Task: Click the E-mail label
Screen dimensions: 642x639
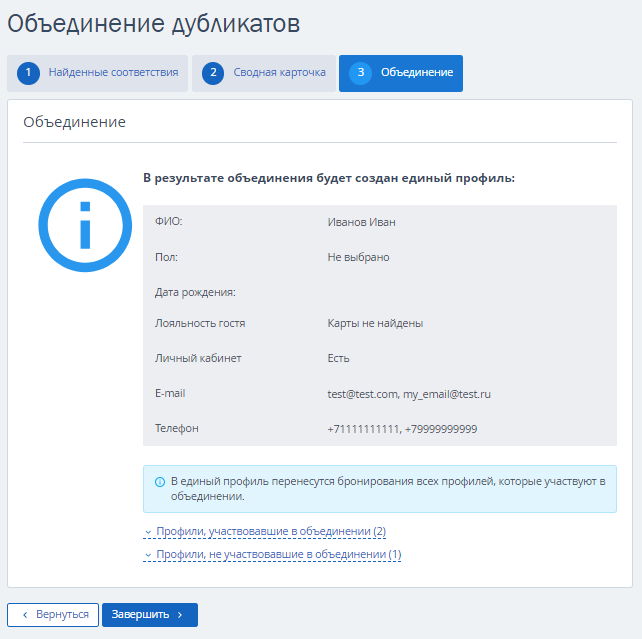Action: [170, 393]
